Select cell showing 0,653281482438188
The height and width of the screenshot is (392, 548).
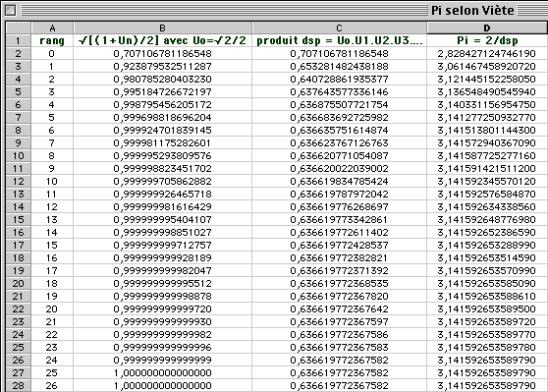tap(339, 66)
